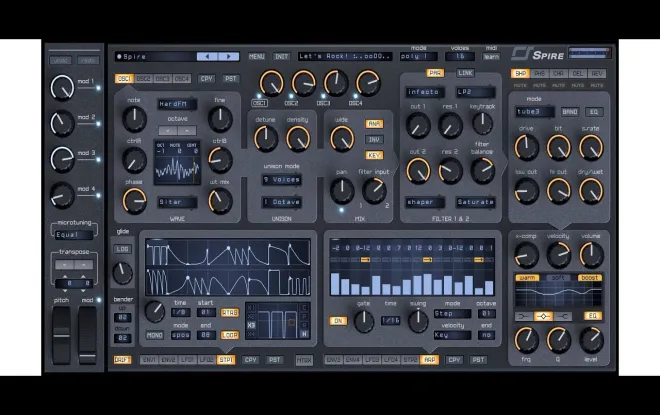Raise the oscillator octave with up arrow
The width and height of the screenshot is (660, 415).
[x=186, y=130]
